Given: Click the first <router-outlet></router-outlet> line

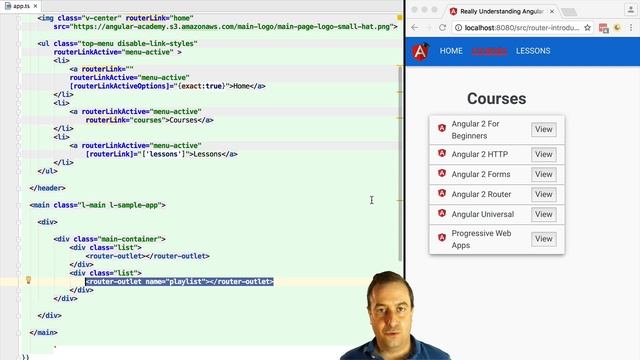Looking at the screenshot, I should point(147,256).
